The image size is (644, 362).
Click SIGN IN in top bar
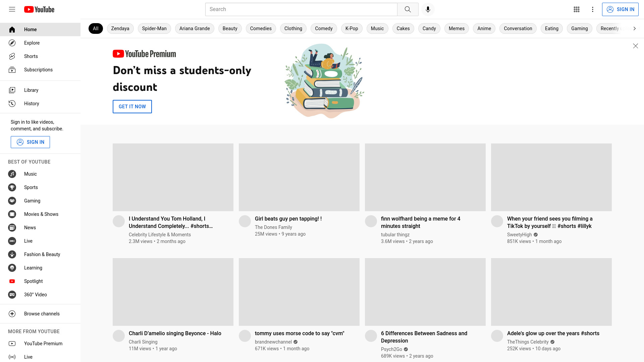tap(620, 9)
